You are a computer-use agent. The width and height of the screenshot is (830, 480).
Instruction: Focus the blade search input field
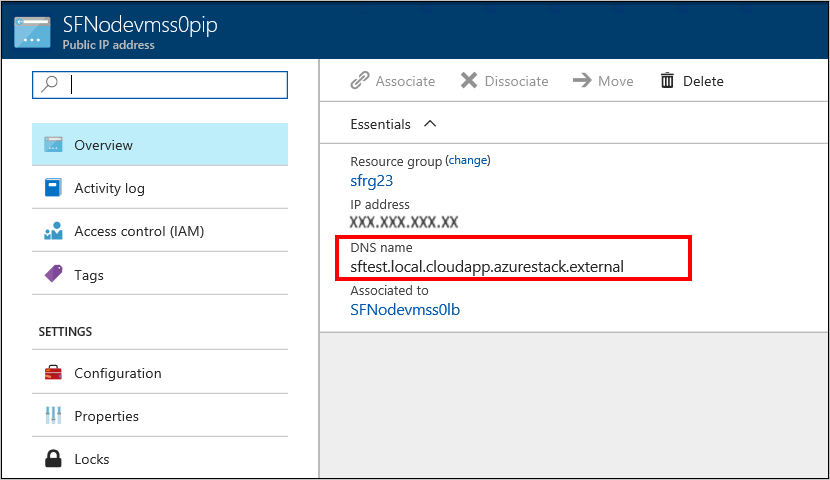(x=160, y=85)
